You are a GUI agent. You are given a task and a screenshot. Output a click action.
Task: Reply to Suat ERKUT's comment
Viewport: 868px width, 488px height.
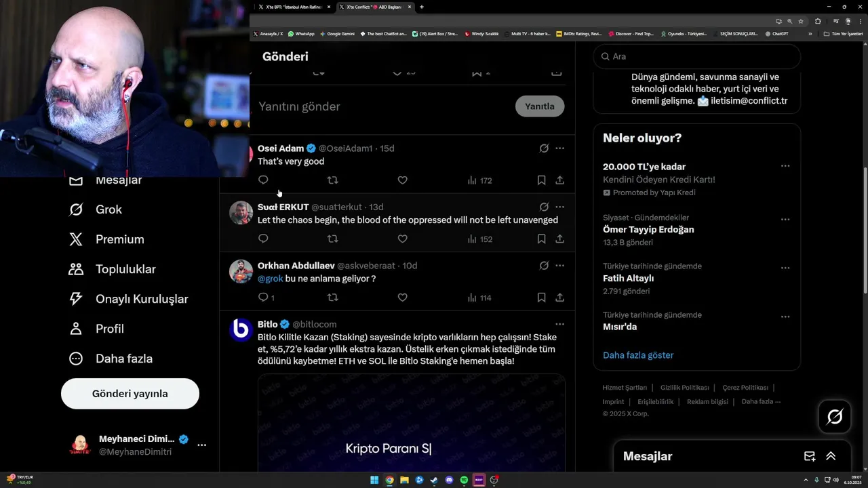[x=263, y=239]
